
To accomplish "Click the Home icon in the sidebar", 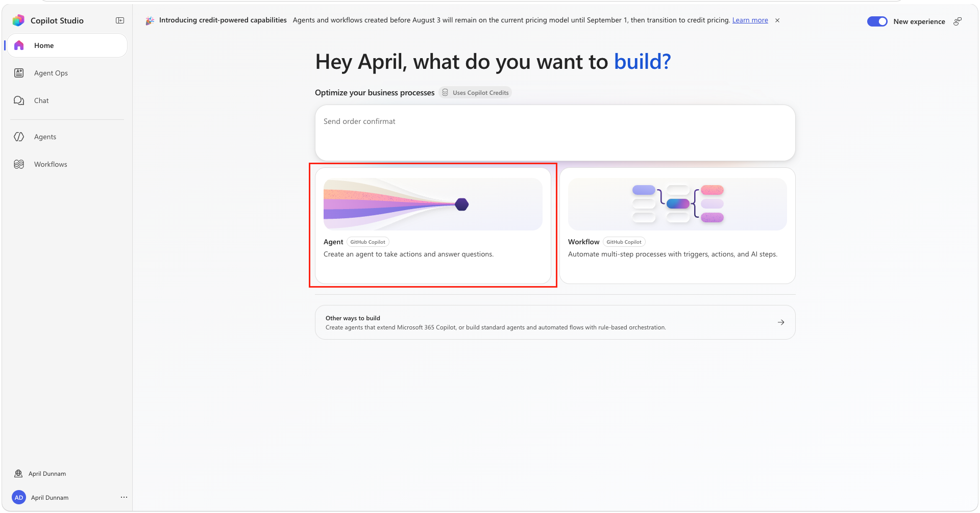I will point(19,45).
